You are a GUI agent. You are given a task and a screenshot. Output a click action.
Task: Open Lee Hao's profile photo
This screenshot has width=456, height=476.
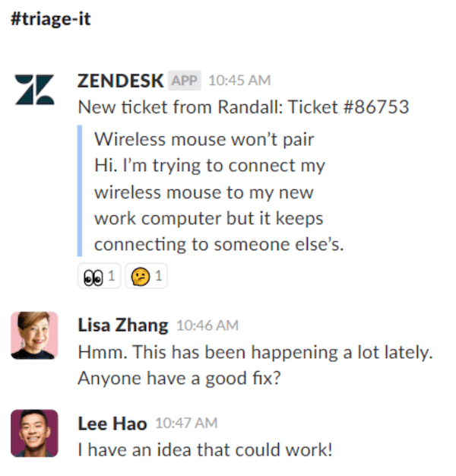[34, 433]
